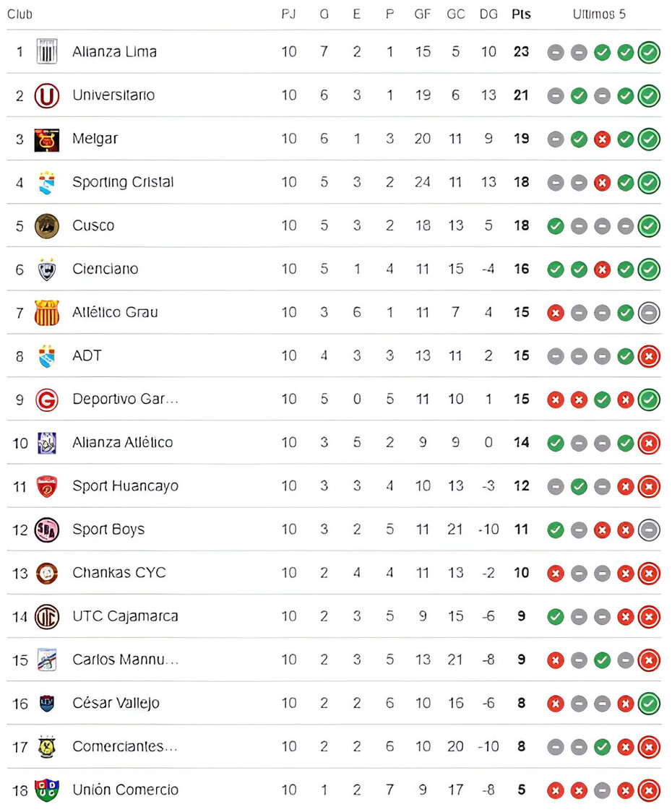The height and width of the screenshot is (812, 672).
Task: Click the UTC Cajamarca circular crest
Action: coord(47,617)
